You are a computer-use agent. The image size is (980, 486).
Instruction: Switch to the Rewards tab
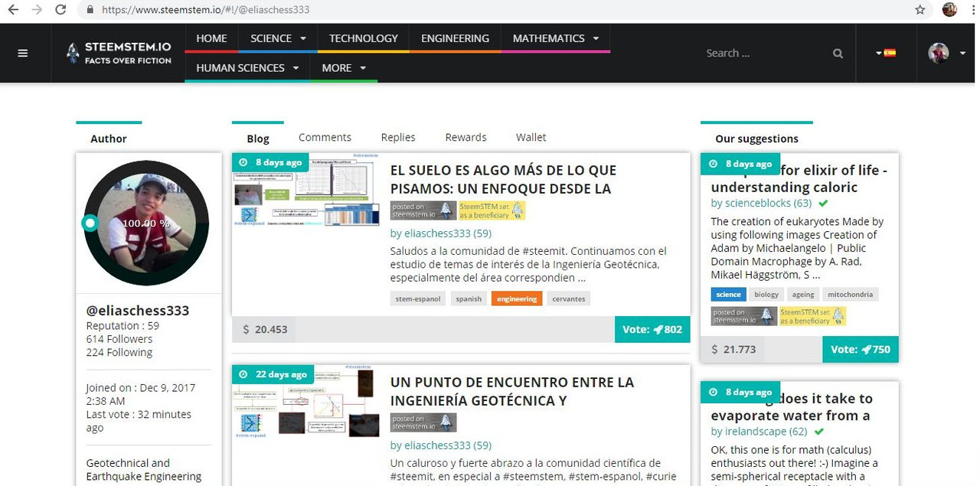click(465, 137)
